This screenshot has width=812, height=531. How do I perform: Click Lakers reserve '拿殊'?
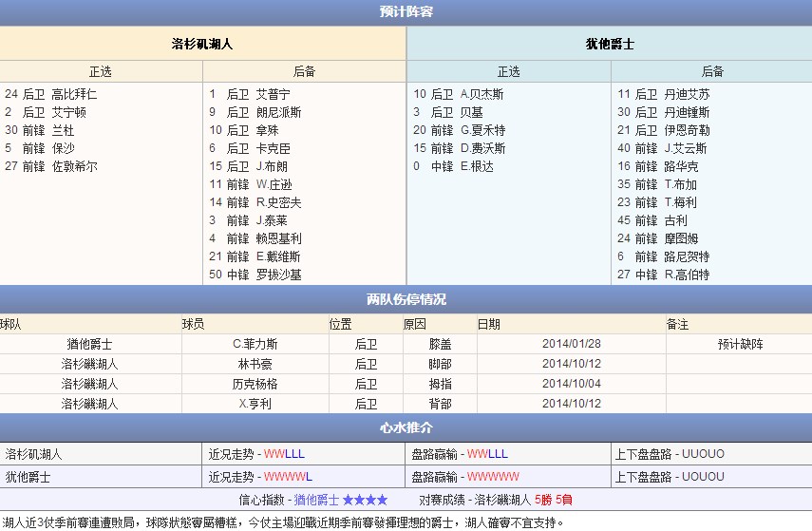click(267, 130)
